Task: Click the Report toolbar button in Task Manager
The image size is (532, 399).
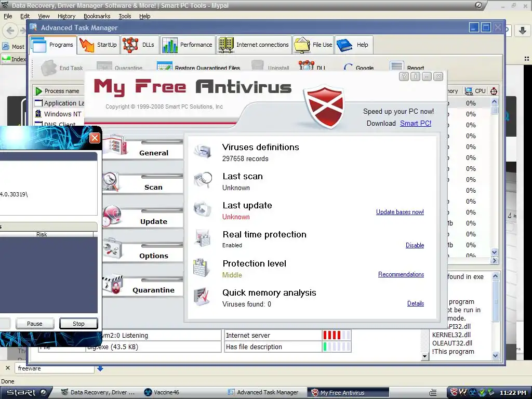Action: tap(407, 67)
